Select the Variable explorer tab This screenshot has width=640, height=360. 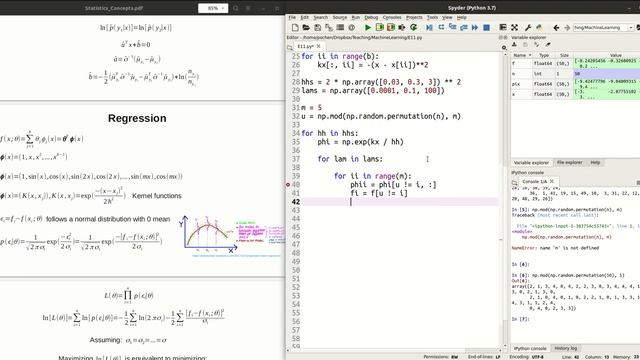click(531, 162)
